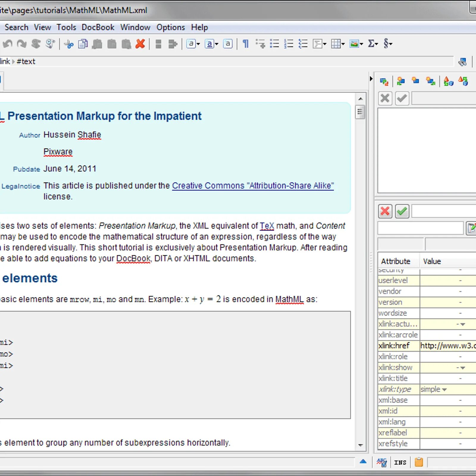Click the gray checkmark confirm button
Image resolution: width=476 pixels, height=476 pixels.
tap(402, 98)
